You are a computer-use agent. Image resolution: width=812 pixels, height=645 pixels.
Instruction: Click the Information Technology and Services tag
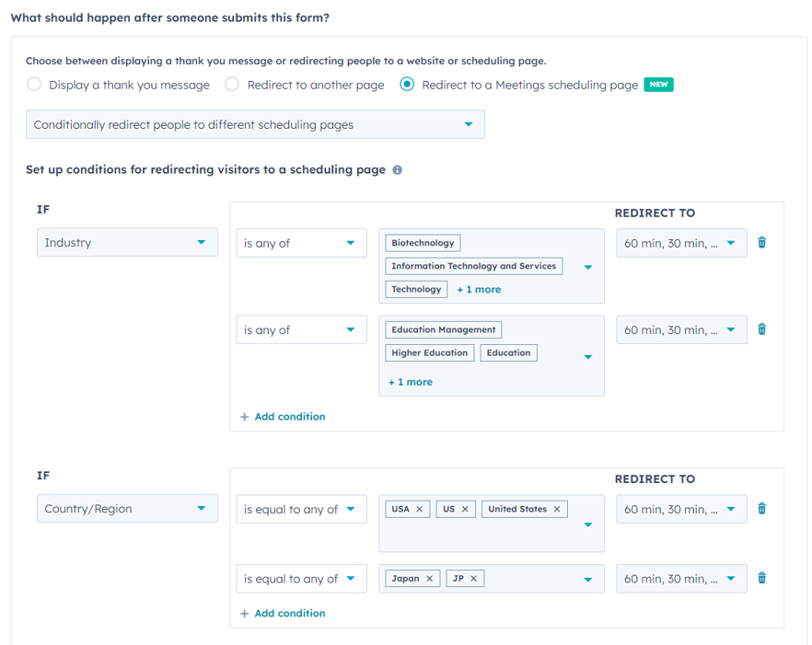pos(473,266)
